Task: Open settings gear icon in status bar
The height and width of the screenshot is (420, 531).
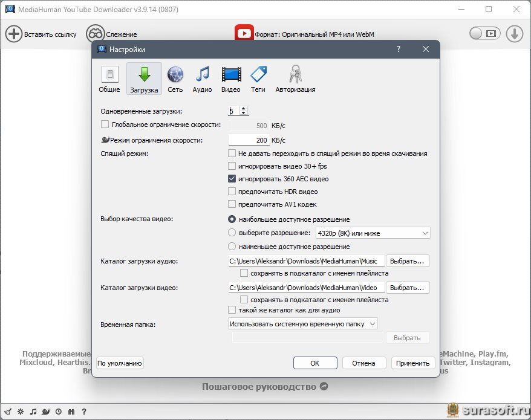Action: [x=21, y=412]
